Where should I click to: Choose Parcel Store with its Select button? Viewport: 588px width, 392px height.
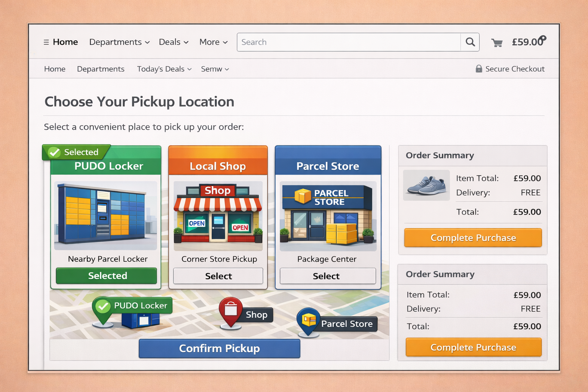click(x=328, y=276)
